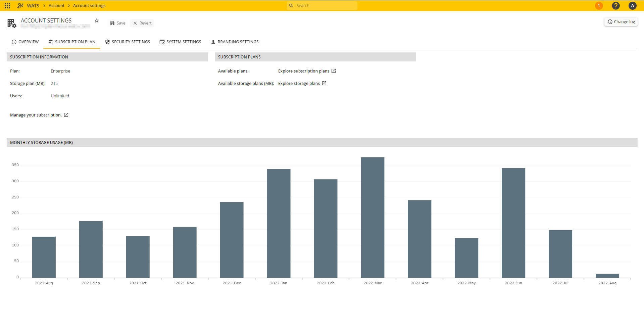Go to the WATS breadcrumb
This screenshot has height=331, width=644.
33,6
